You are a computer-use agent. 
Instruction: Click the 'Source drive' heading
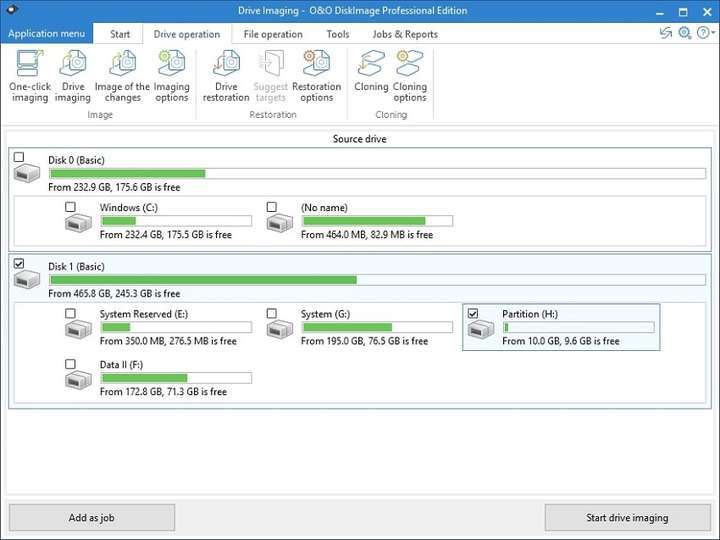point(360,139)
